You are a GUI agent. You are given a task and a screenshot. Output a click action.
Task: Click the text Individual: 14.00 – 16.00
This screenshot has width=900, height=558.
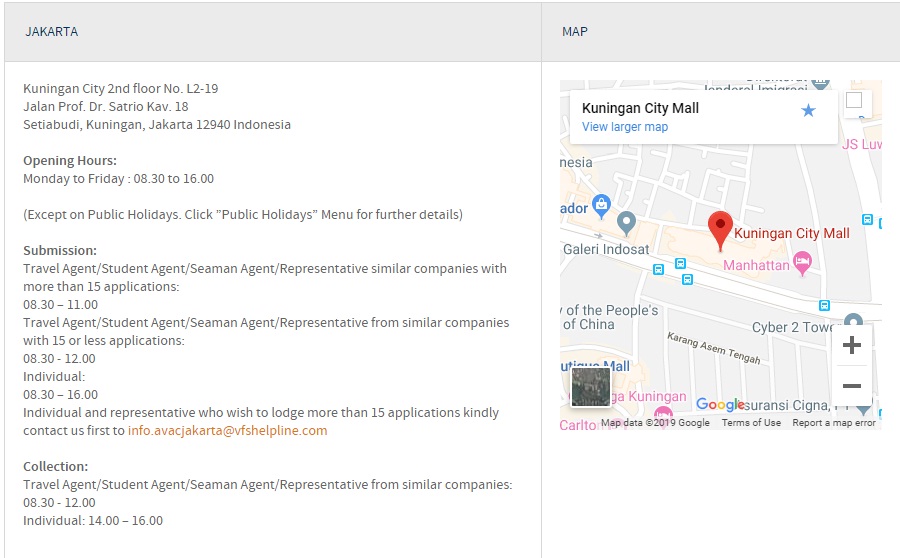click(x=93, y=521)
